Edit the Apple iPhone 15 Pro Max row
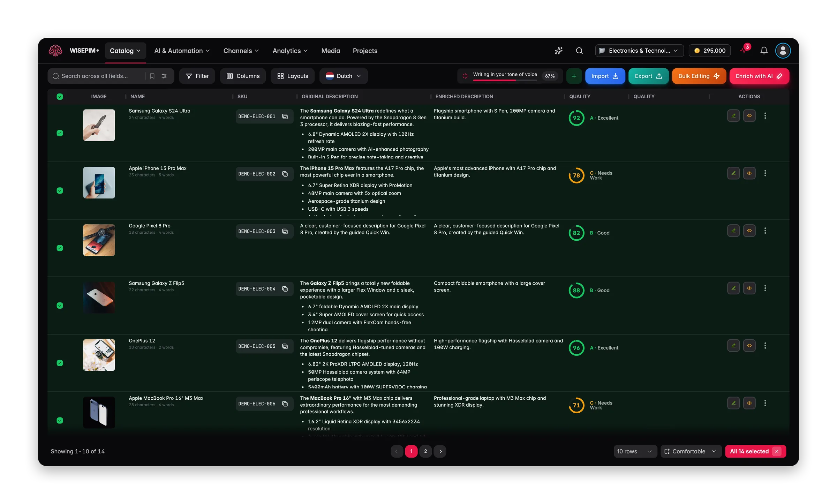The width and height of the screenshot is (837, 504). coord(733,173)
